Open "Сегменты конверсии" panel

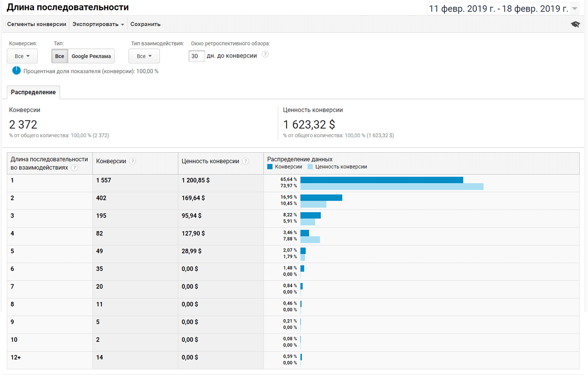(36, 24)
